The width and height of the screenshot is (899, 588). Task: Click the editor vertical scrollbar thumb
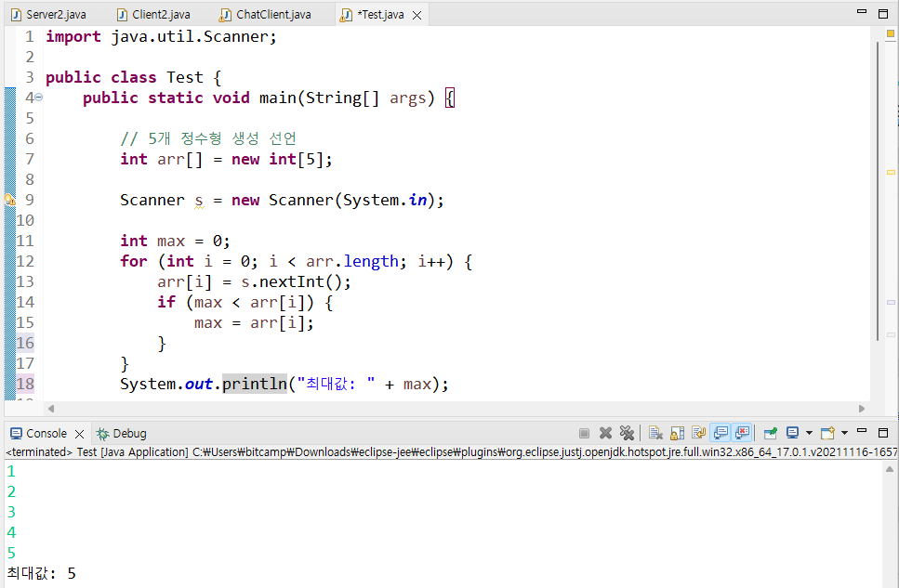878,192
